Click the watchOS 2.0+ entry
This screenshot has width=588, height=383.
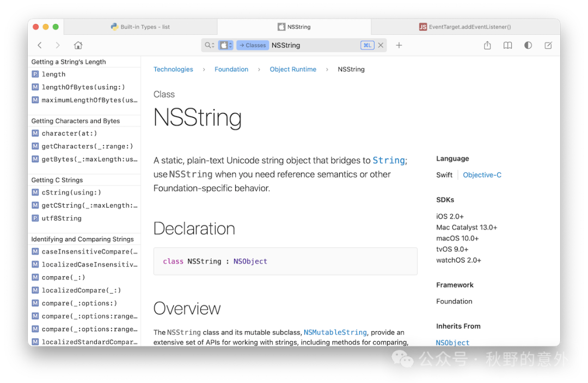458,260
